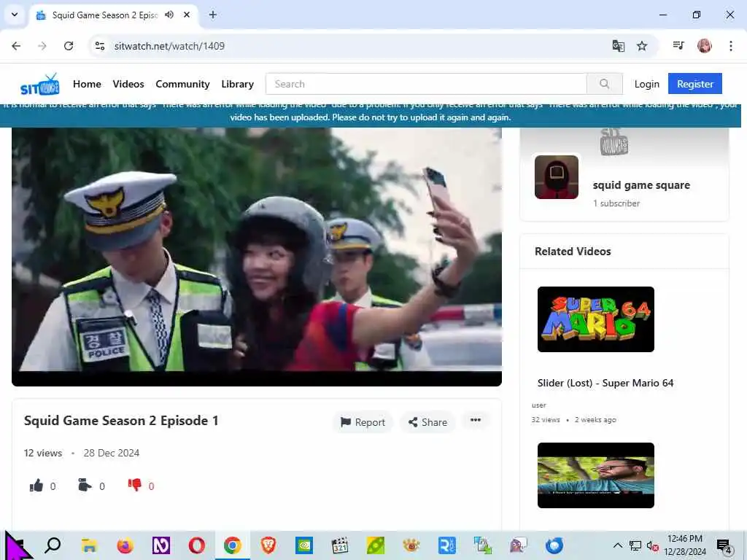Open the network tray icon
The height and width of the screenshot is (560, 747).
pyautogui.click(x=635, y=545)
